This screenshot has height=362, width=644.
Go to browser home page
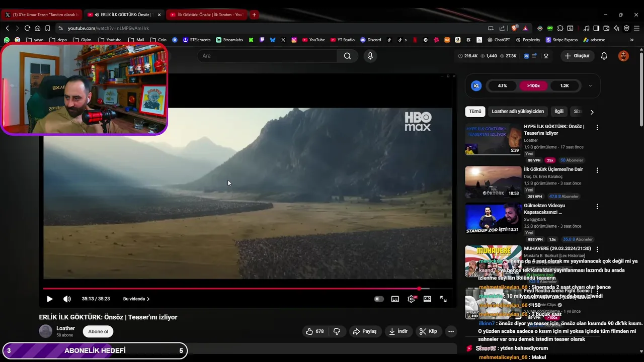click(x=37, y=28)
